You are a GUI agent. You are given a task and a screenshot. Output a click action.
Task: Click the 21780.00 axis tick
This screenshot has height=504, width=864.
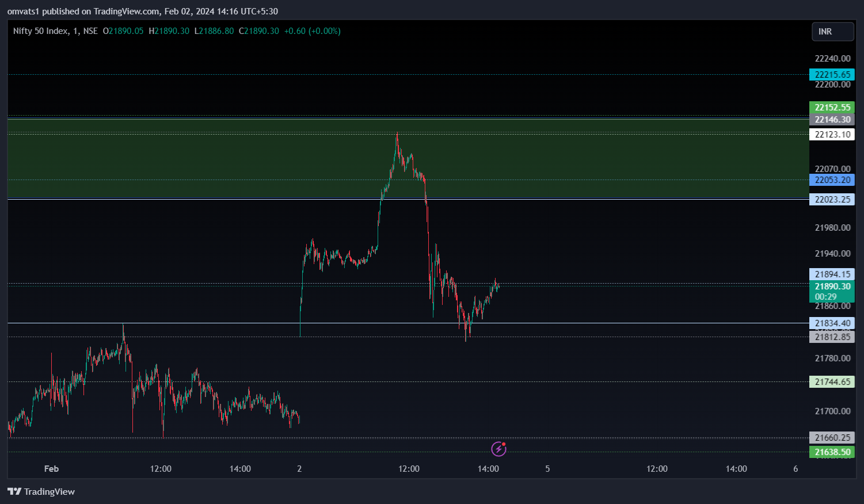(x=832, y=358)
